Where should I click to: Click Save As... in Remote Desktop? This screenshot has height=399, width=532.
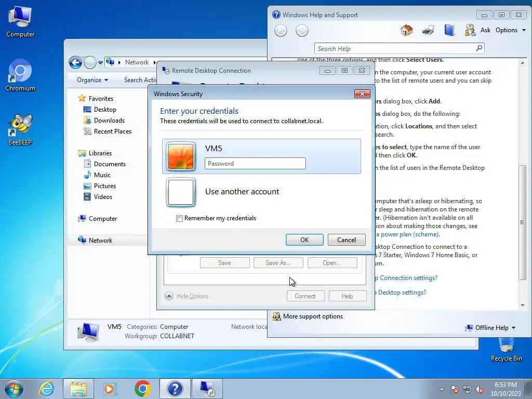pos(278,263)
